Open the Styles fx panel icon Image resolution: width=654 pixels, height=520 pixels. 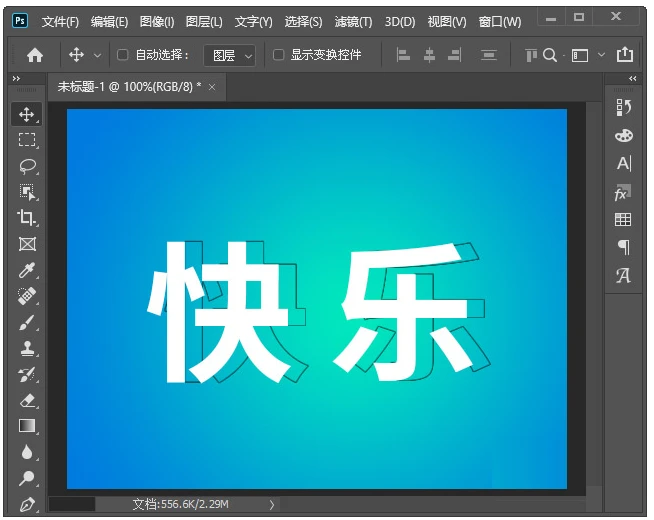(x=623, y=192)
